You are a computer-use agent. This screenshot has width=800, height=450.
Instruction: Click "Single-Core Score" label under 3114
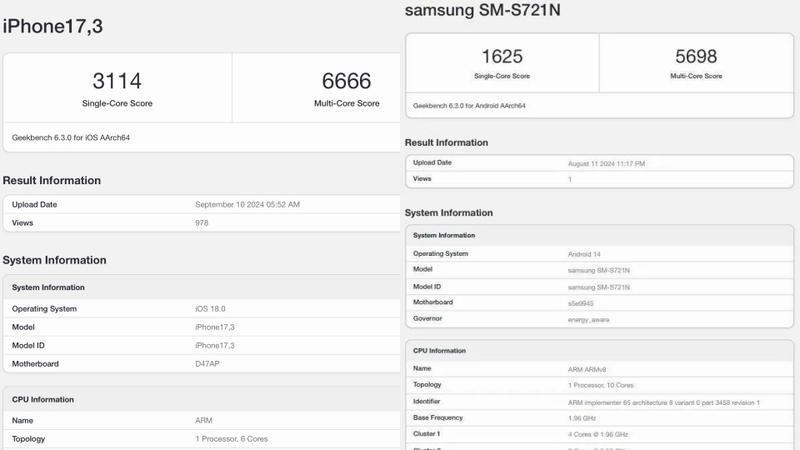tap(117, 103)
